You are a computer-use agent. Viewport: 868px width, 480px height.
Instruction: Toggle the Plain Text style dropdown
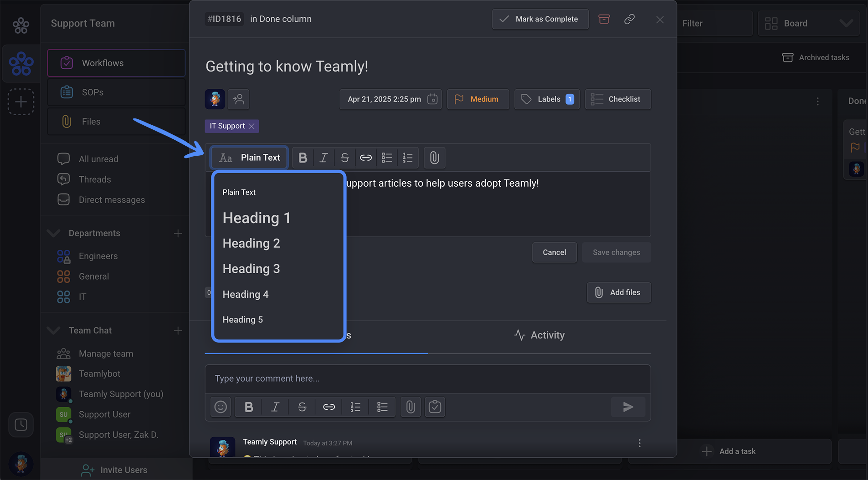click(249, 158)
